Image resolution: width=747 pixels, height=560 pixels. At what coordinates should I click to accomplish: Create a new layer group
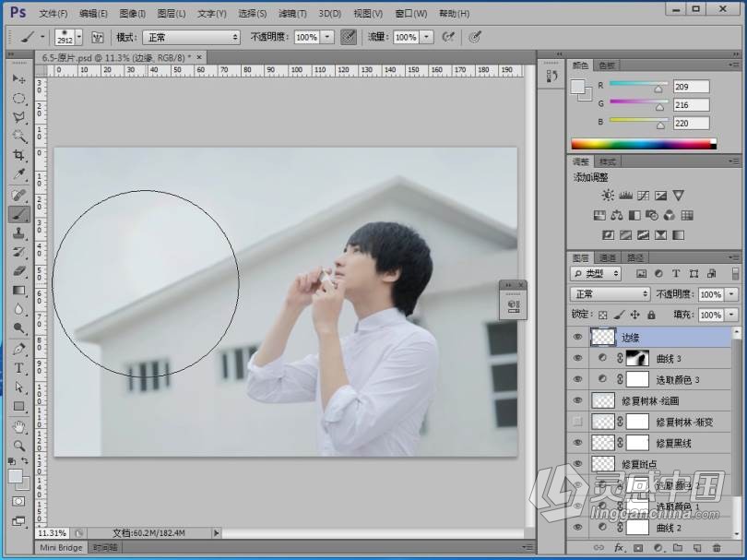pos(678,548)
